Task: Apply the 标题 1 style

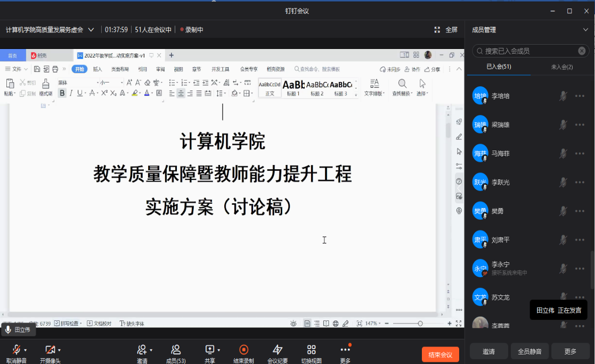Action: [x=294, y=88]
